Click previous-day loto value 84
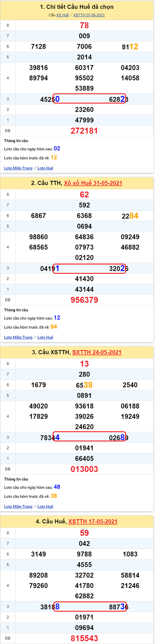 tap(54, 327)
